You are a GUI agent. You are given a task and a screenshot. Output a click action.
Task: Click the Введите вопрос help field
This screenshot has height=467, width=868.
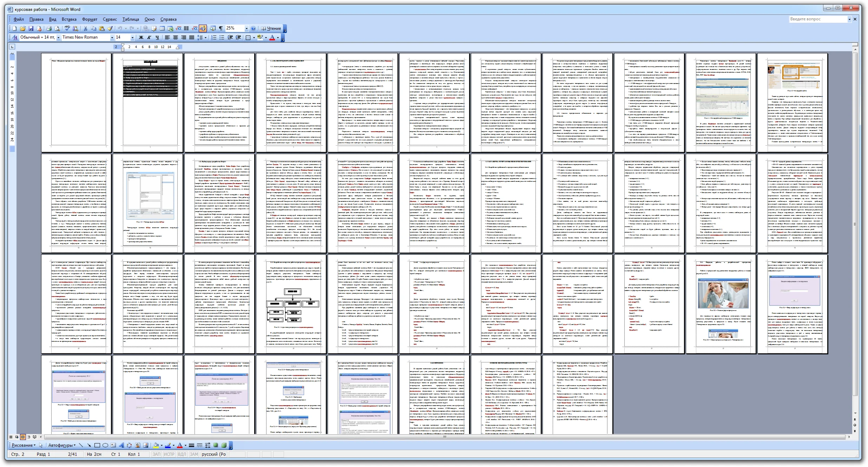(818, 19)
